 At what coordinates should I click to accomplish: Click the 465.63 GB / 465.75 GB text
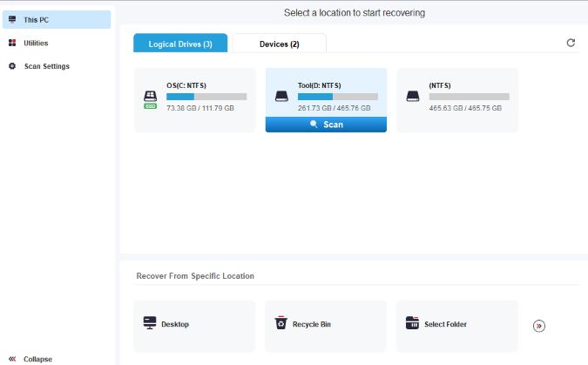click(x=465, y=108)
